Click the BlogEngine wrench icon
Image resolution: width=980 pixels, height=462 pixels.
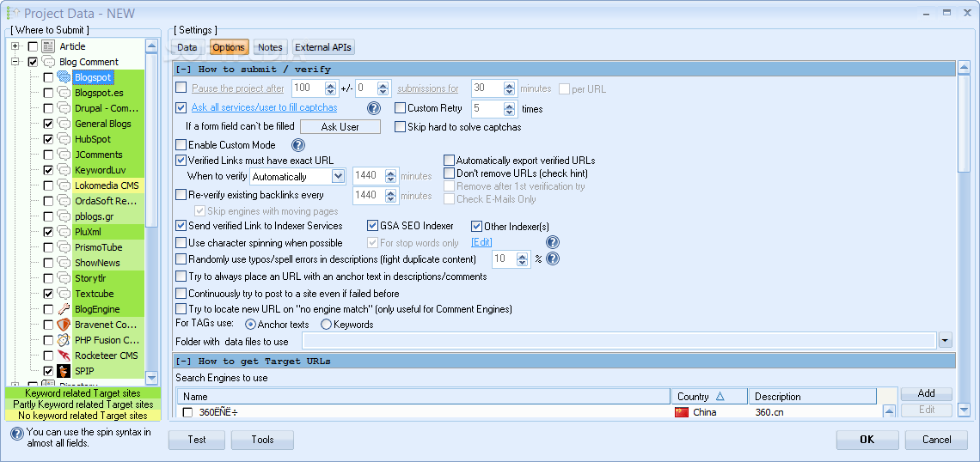coord(64,309)
